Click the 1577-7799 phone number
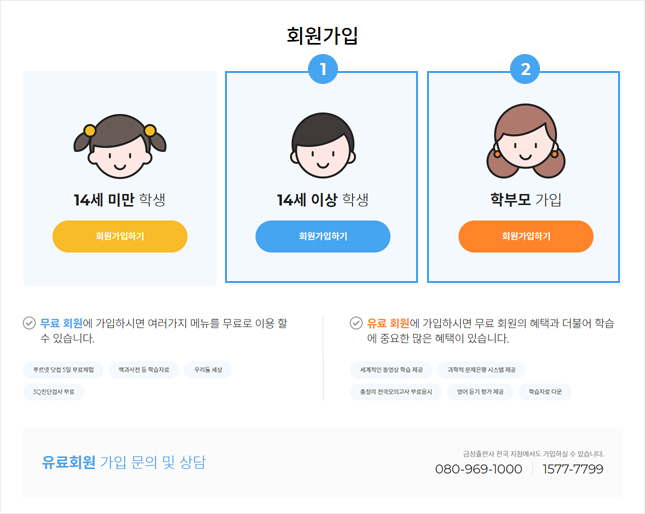The image size is (645, 514). click(573, 469)
